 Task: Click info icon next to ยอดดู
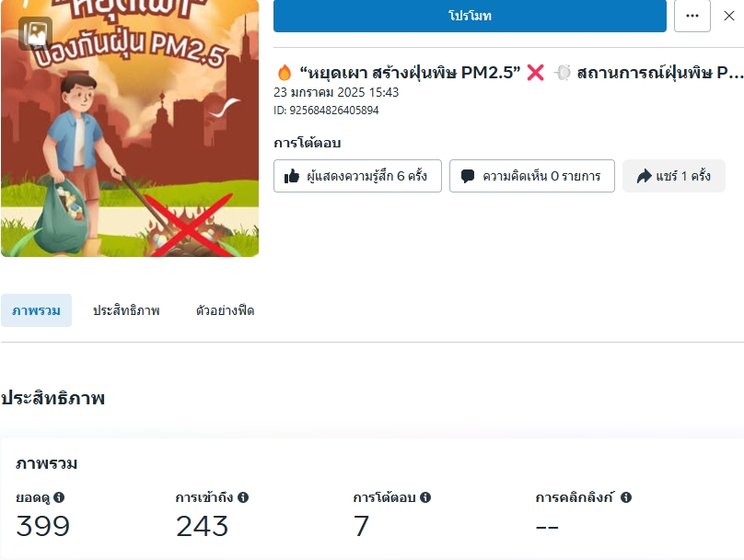pyautogui.click(x=59, y=497)
